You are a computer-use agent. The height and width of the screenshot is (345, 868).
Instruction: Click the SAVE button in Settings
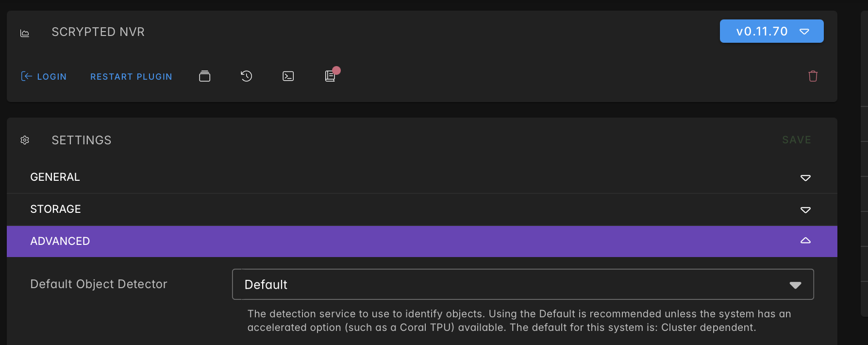point(797,140)
